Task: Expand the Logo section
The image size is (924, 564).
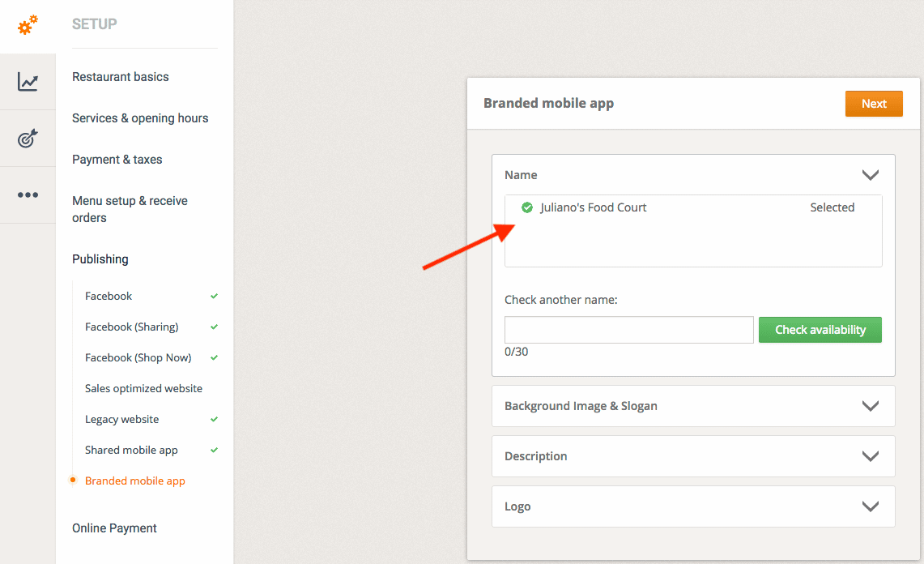Action: (x=871, y=506)
